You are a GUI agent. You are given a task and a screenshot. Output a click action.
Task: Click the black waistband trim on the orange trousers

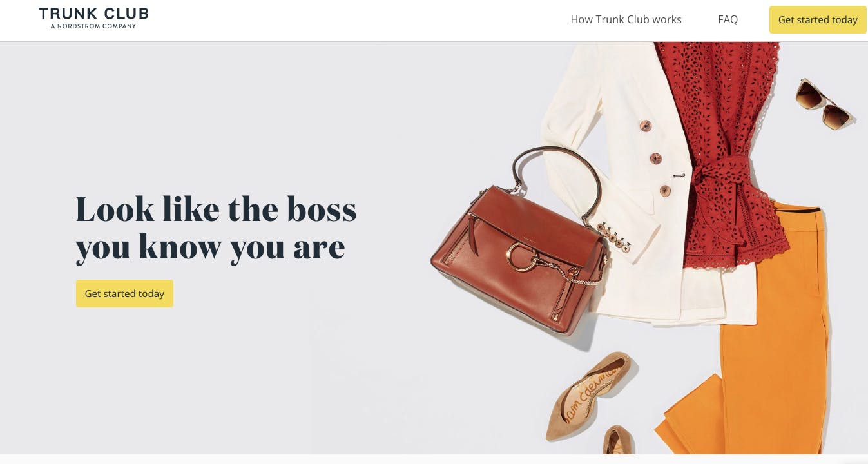(796, 209)
